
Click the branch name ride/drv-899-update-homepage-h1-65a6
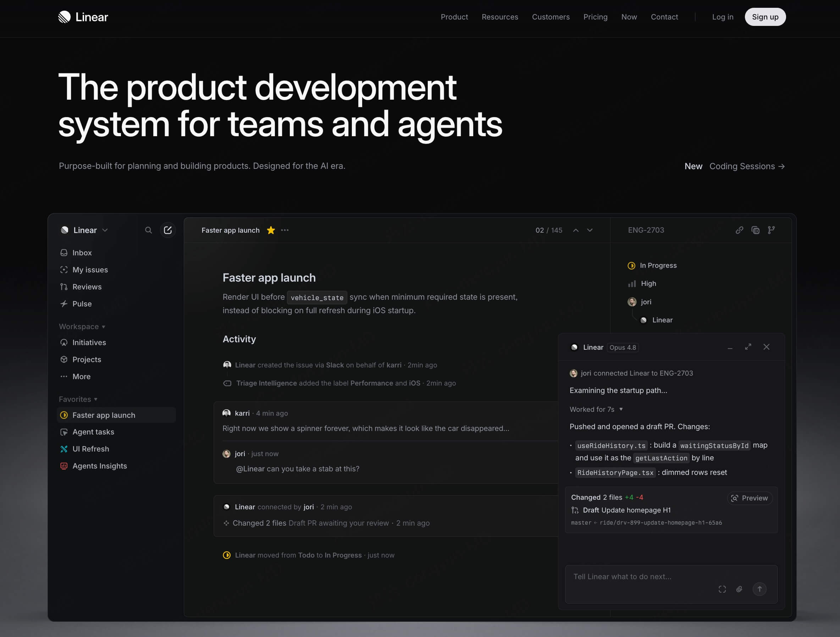(661, 523)
